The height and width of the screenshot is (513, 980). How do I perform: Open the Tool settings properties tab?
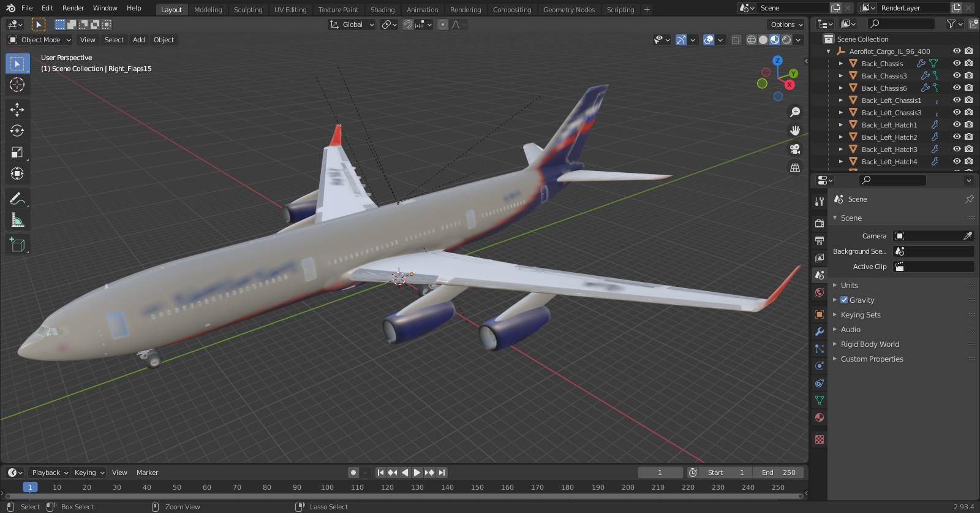click(820, 201)
